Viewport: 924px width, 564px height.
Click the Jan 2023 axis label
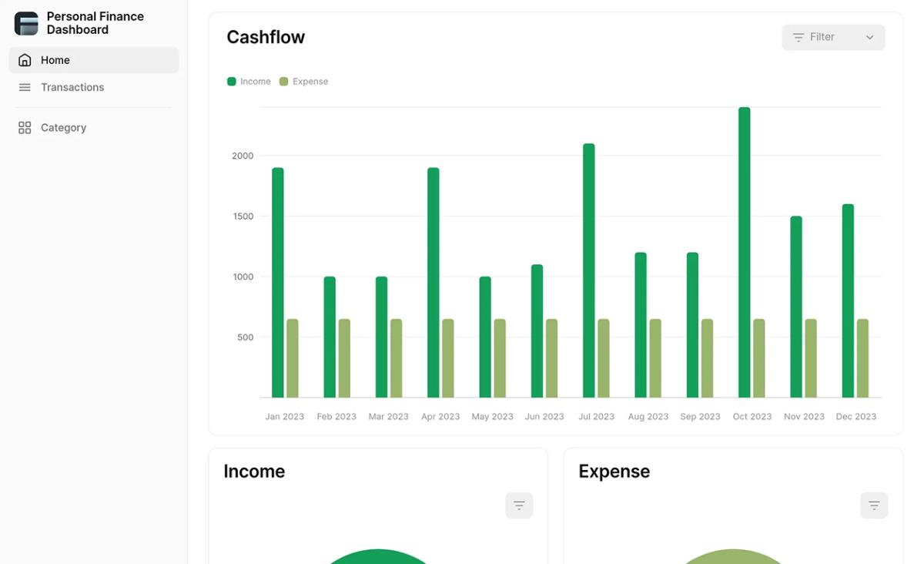pos(285,417)
